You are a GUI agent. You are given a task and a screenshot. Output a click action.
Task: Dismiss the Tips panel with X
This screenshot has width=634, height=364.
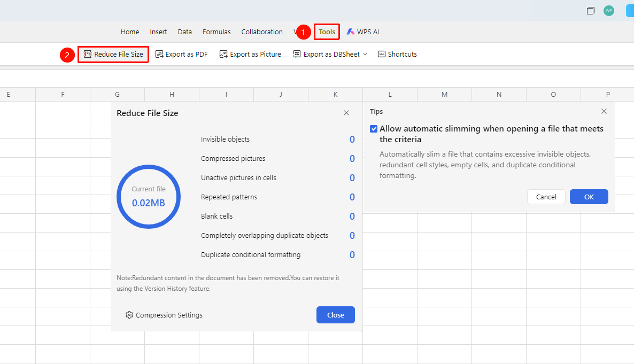(604, 111)
